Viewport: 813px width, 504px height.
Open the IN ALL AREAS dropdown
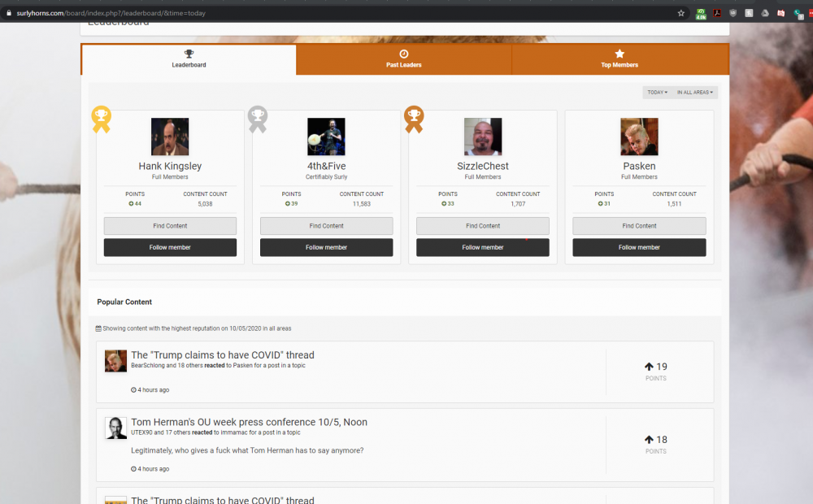[x=694, y=93]
